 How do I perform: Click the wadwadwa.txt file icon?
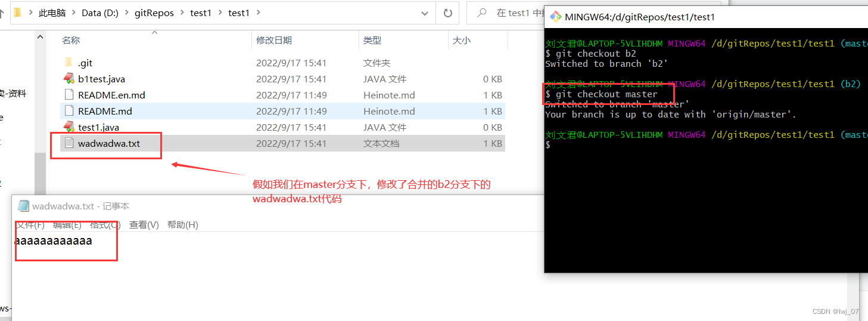click(69, 143)
